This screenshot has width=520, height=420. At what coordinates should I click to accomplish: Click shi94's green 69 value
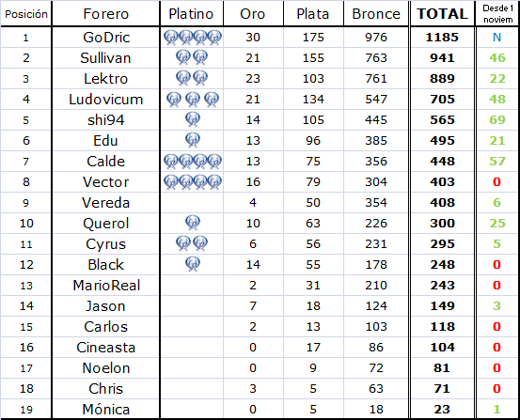[496, 119]
